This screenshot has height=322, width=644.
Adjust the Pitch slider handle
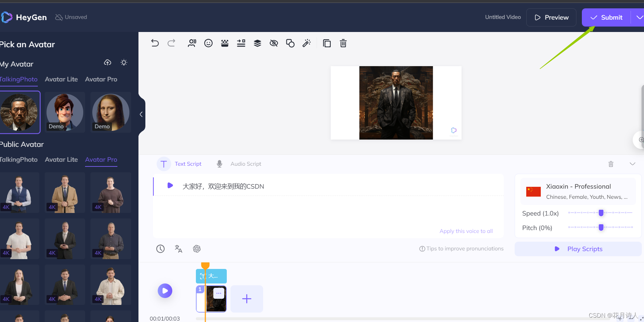click(x=601, y=228)
